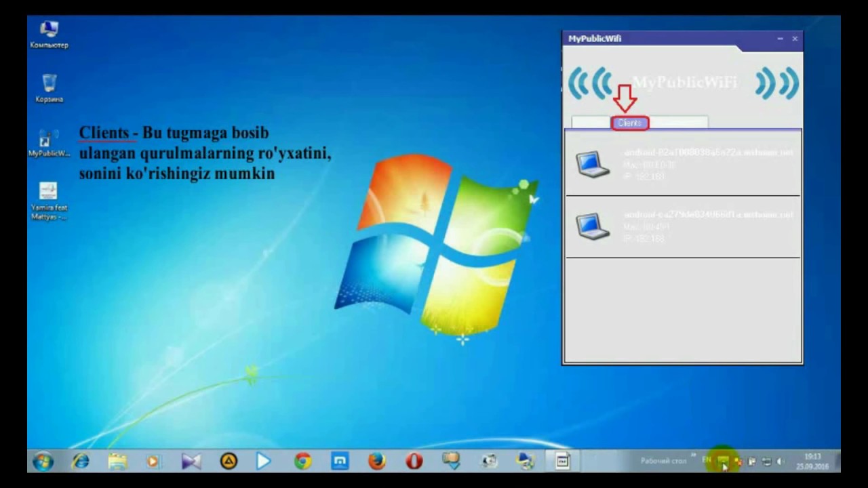Click the laptop icon of the first client
This screenshot has width=868, height=488.
coord(593,164)
